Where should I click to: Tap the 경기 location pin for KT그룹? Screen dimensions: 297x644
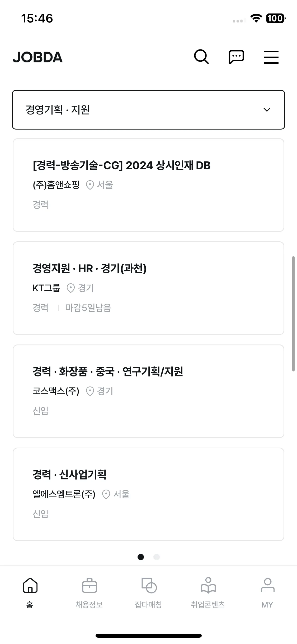[71, 288]
